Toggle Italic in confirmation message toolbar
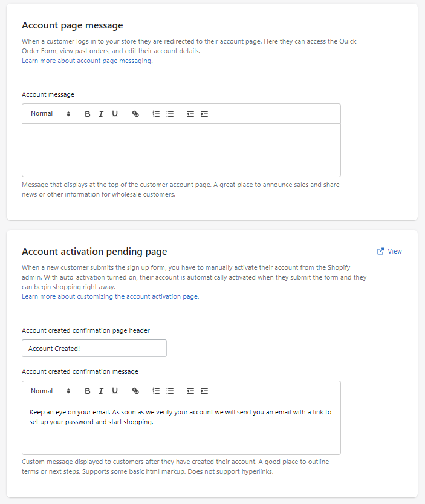 pos(101,391)
